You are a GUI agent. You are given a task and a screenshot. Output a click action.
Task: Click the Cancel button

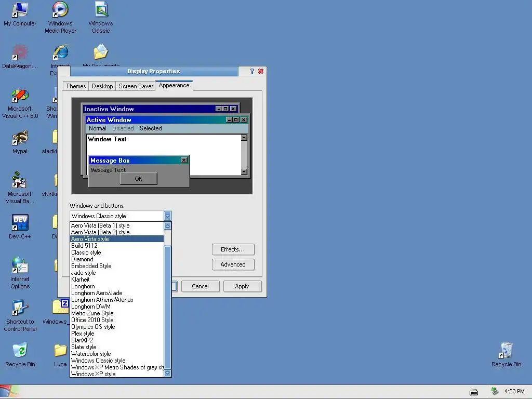[200, 286]
